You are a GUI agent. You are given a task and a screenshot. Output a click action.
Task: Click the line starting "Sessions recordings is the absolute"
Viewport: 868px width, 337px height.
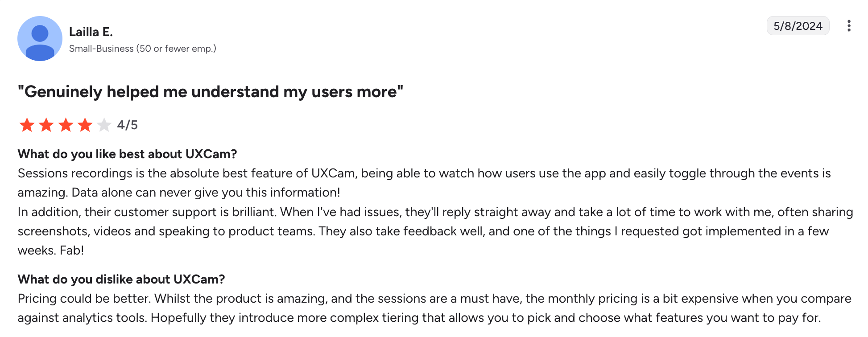click(424, 173)
